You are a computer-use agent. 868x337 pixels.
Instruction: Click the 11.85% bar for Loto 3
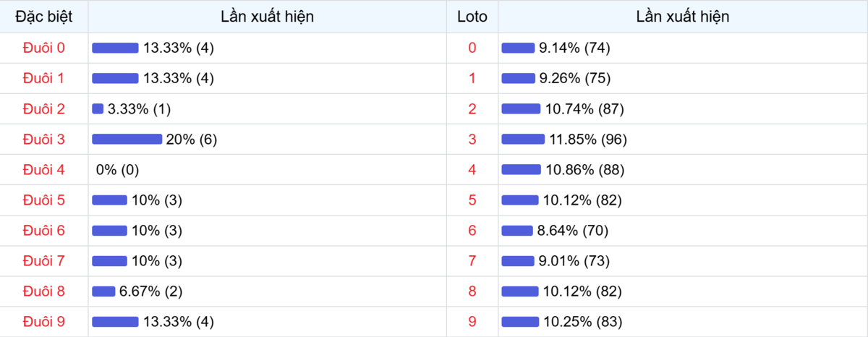[523, 140]
